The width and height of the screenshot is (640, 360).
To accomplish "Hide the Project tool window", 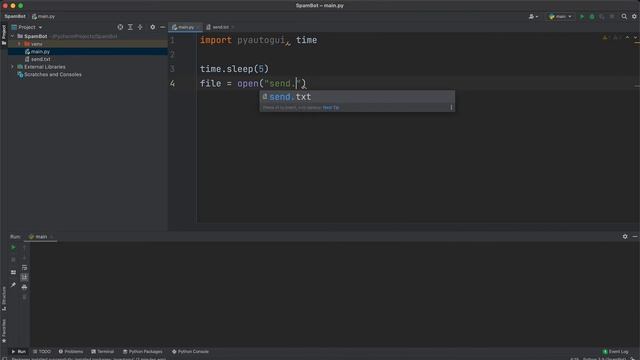I will coord(162,27).
